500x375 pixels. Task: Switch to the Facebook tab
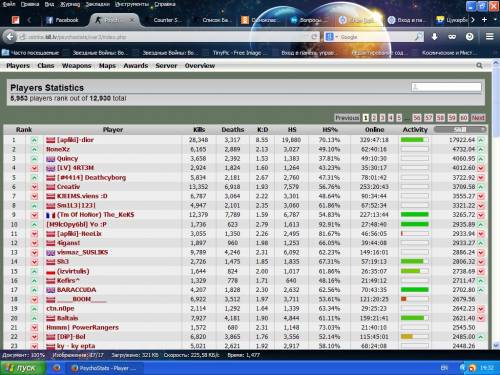tap(62, 20)
